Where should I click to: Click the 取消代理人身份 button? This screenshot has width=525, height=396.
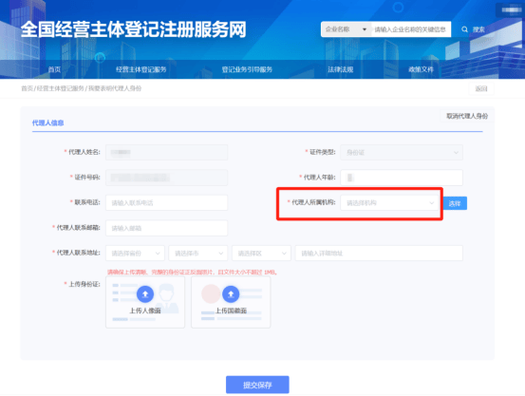(x=467, y=116)
